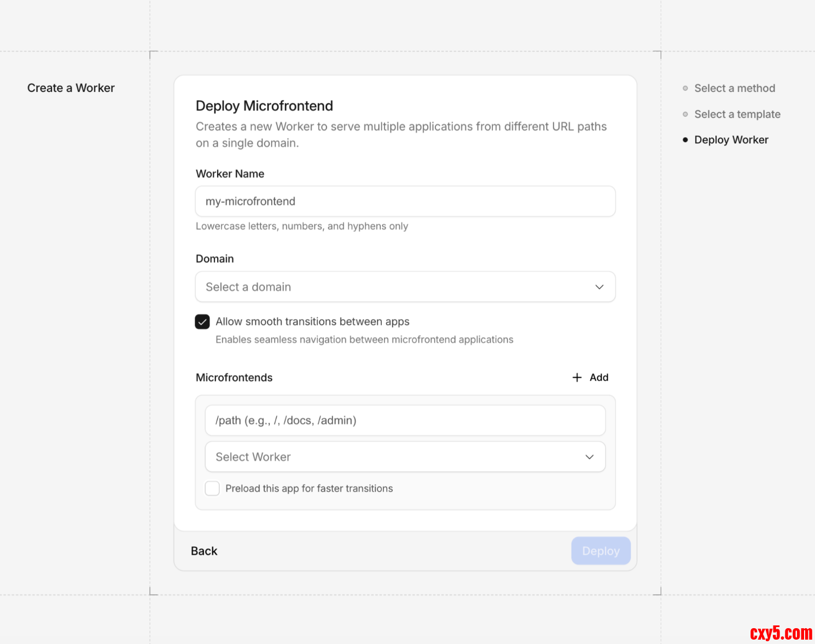
Task: Click the plus icon beside Add
Action: click(577, 378)
